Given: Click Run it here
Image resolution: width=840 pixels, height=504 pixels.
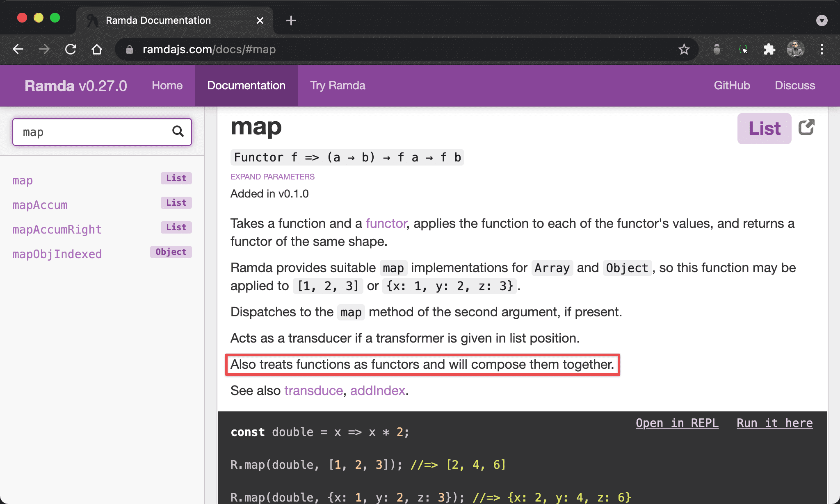Looking at the screenshot, I should pos(775,423).
